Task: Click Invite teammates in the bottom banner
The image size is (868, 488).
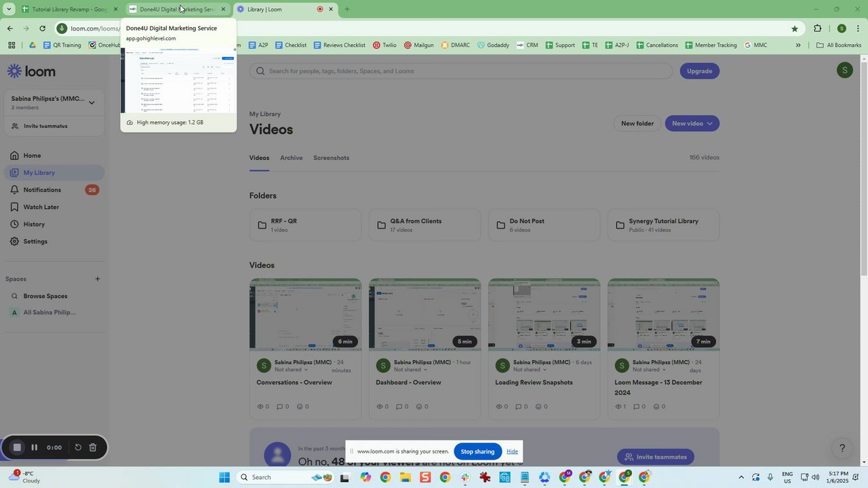Action: pyautogui.click(x=655, y=457)
